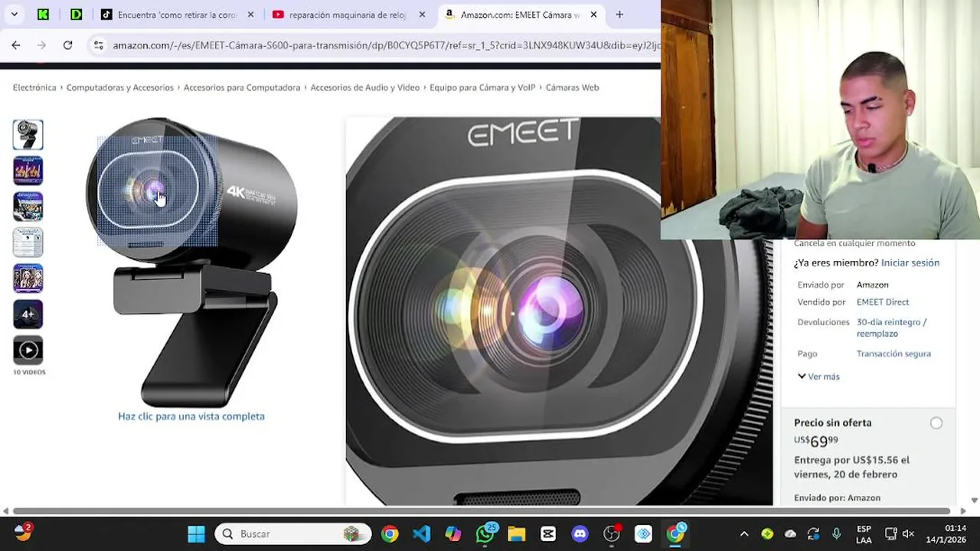Switch to the pinned green D tab
Screen dimensions: 980x551
pyautogui.click(x=76, y=15)
